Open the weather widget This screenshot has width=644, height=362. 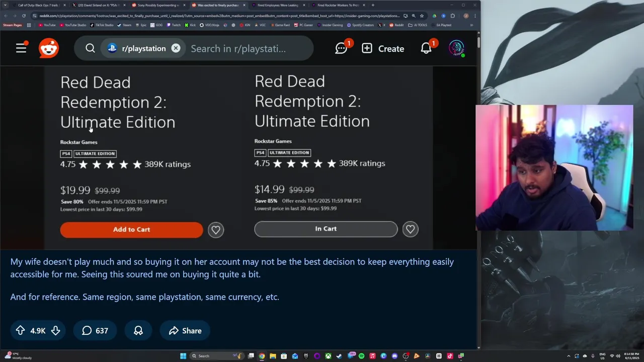point(18,356)
